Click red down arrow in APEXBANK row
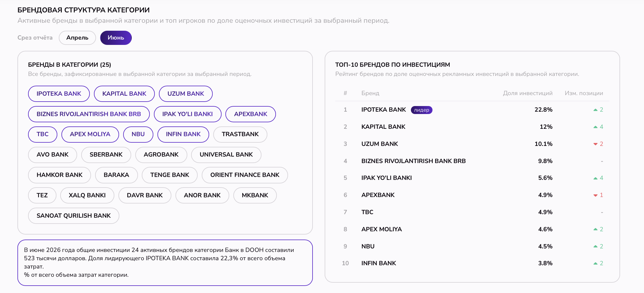This screenshot has height=293, width=644. pos(596,195)
